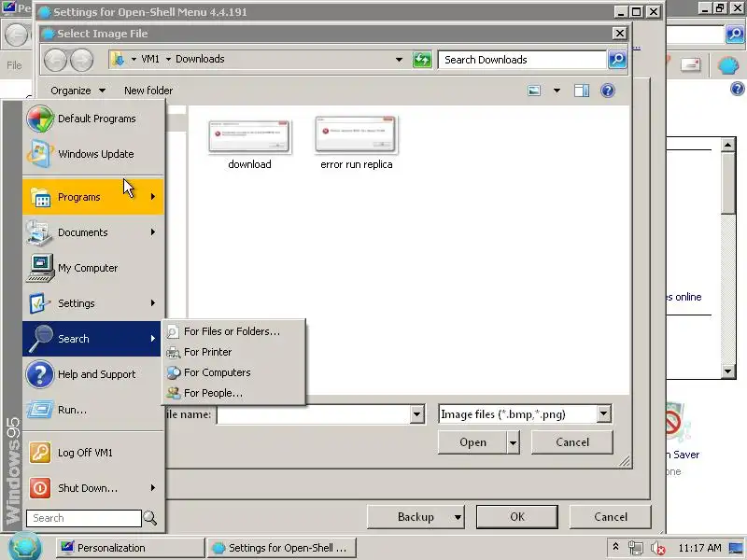Click the Help and Support question icon
747x560 pixels.
click(40, 374)
